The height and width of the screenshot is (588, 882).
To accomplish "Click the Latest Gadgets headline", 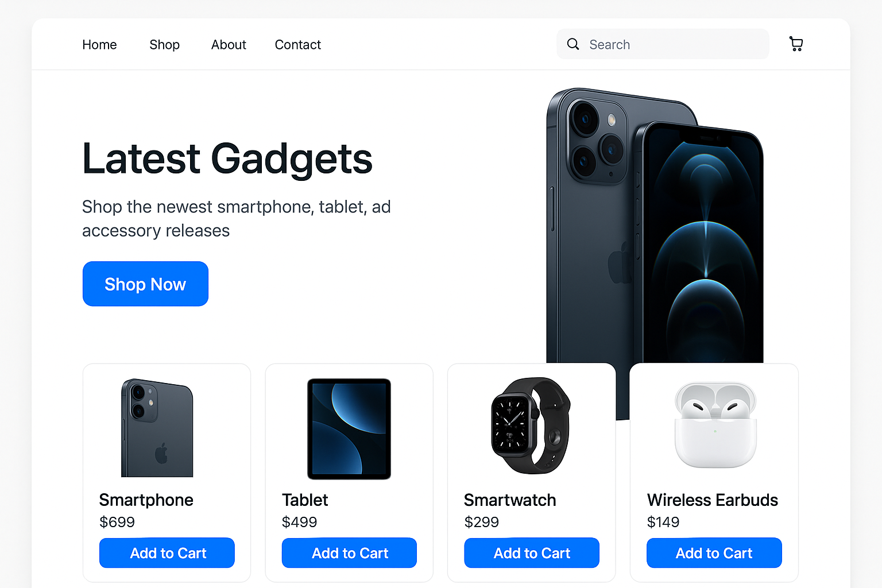I will click(227, 158).
